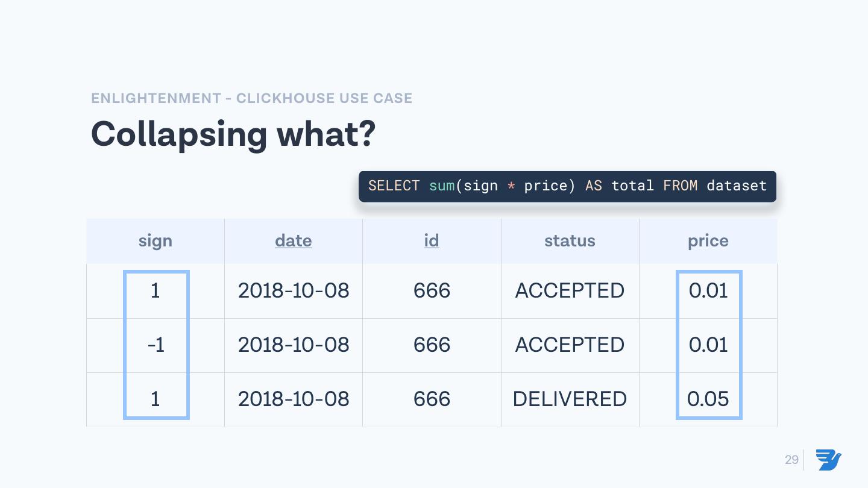Click the DELIVERED status cell
This screenshot has width=868, height=488.
[570, 399]
